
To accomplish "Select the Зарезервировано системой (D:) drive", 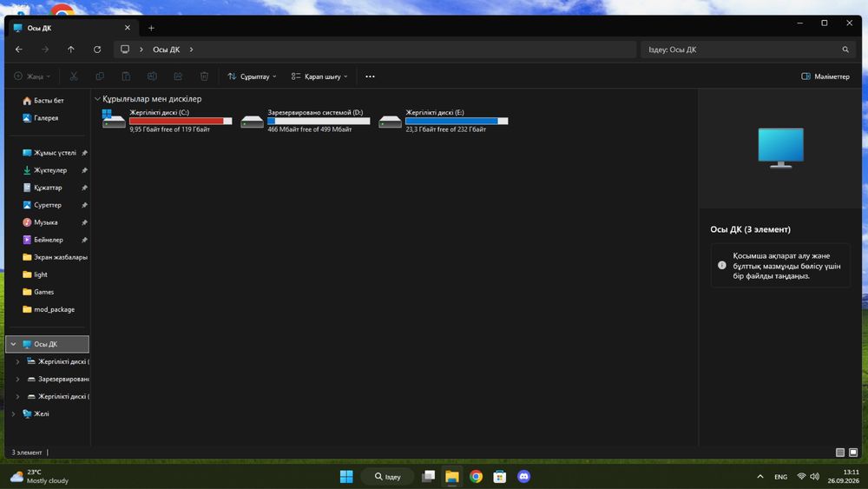I will [306, 121].
